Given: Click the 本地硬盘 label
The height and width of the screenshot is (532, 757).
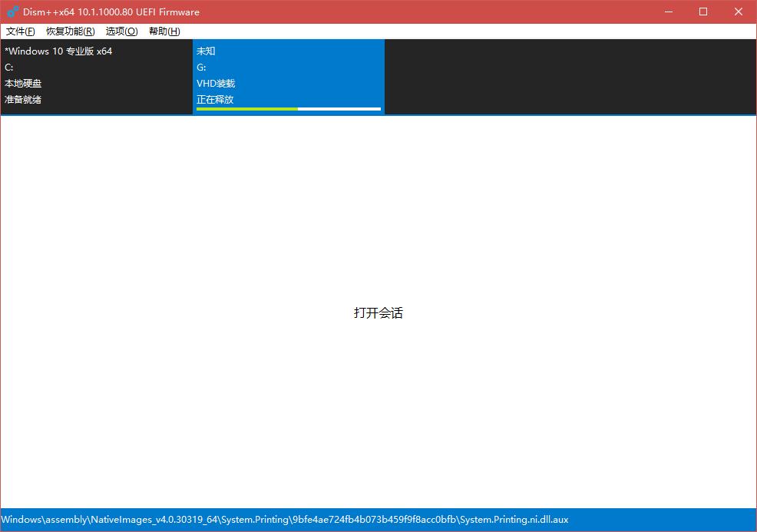Looking at the screenshot, I should (x=23, y=83).
